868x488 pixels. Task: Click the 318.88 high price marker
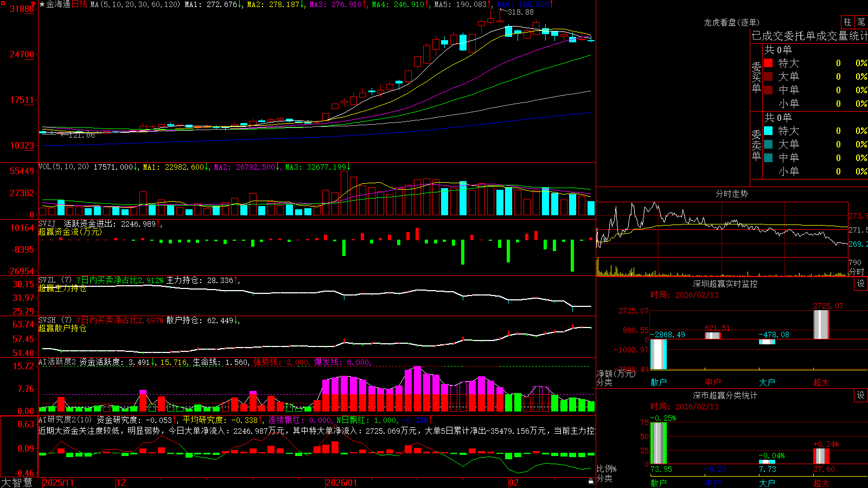pos(521,12)
